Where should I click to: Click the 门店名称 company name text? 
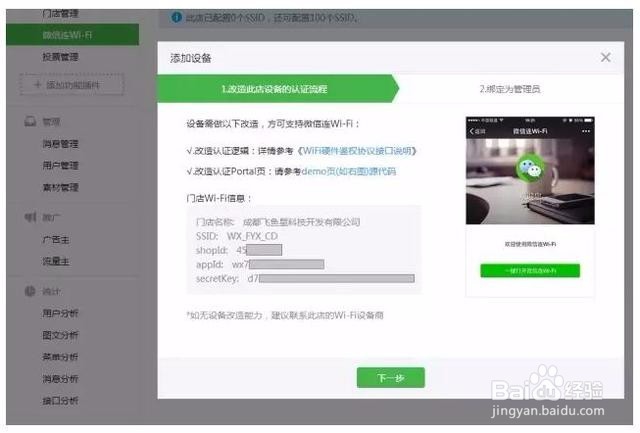coord(301,222)
